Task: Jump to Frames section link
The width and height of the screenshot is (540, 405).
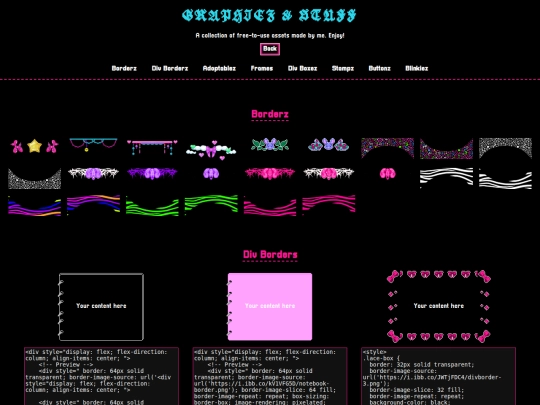Action: (262, 68)
